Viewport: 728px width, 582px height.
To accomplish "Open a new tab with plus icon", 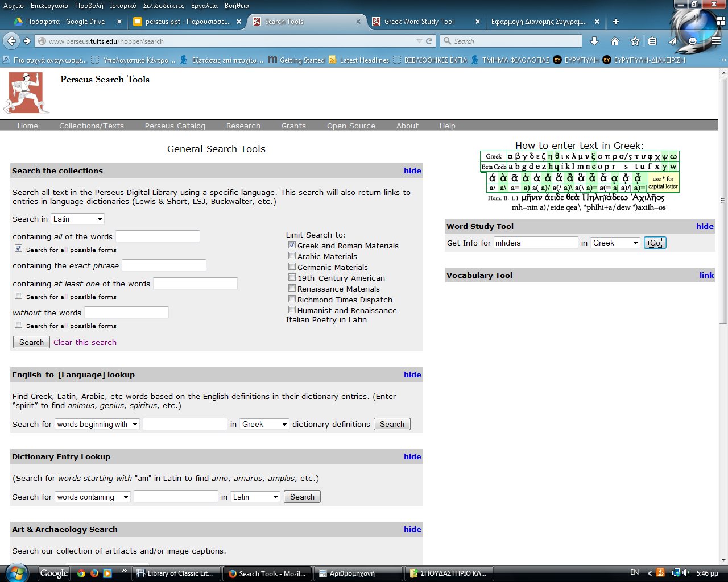I will [x=616, y=22].
